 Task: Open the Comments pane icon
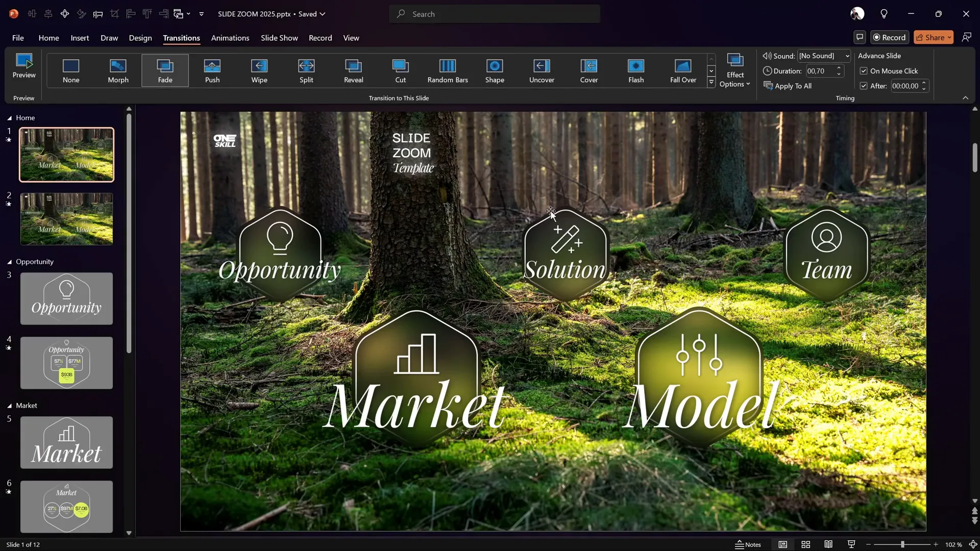click(x=860, y=37)
